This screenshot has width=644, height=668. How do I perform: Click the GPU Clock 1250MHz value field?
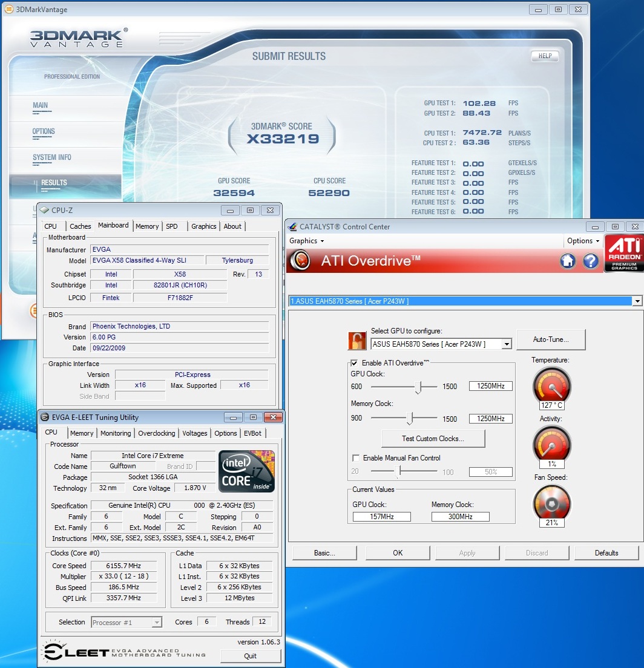point(490,386)
